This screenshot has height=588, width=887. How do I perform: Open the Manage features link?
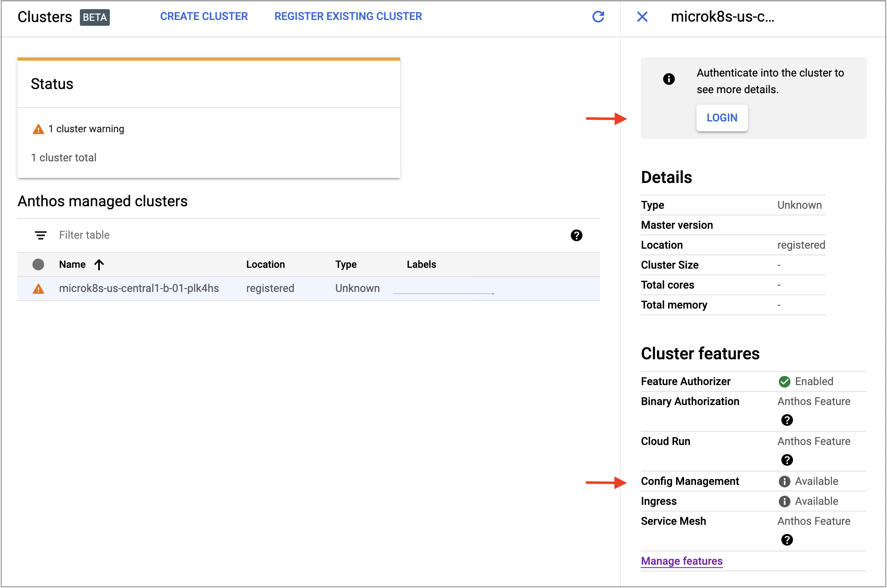[x=681, y=561]
